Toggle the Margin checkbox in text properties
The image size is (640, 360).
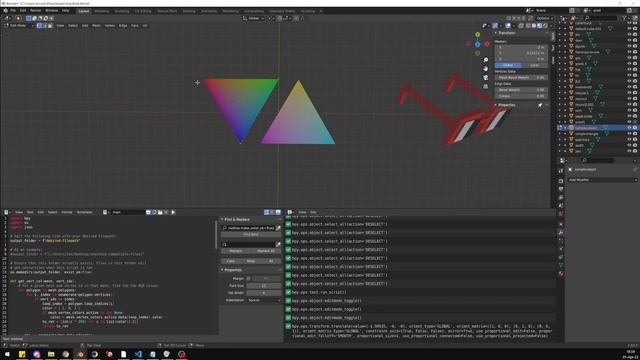(248, 278)
